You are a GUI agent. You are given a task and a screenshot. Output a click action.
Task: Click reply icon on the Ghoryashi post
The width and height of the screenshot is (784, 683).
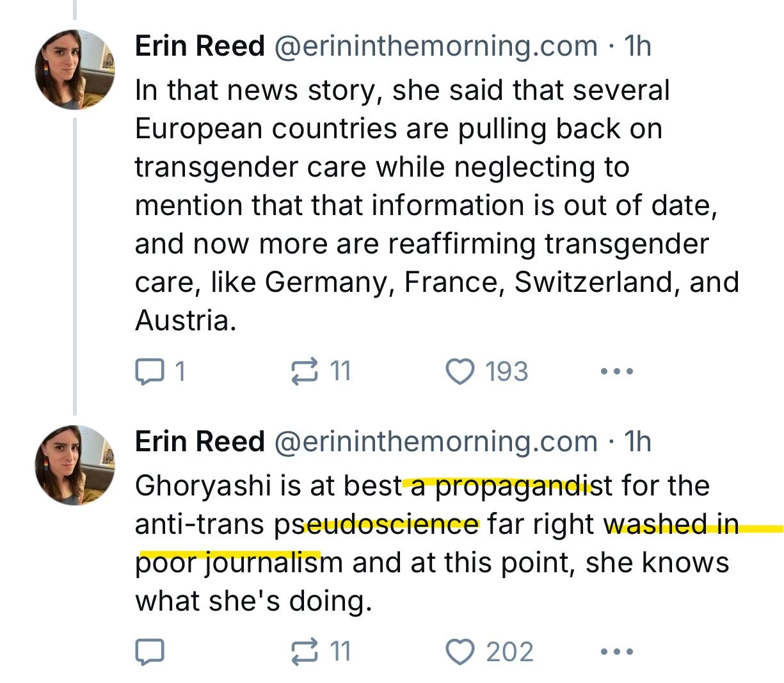(149, 652)
